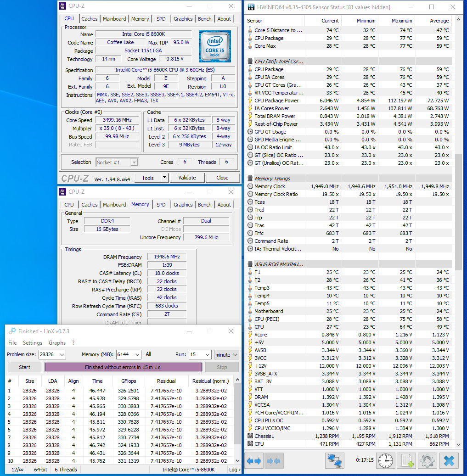
Task: Open LinX Problem size dropdown
Action: click(62, 354)
